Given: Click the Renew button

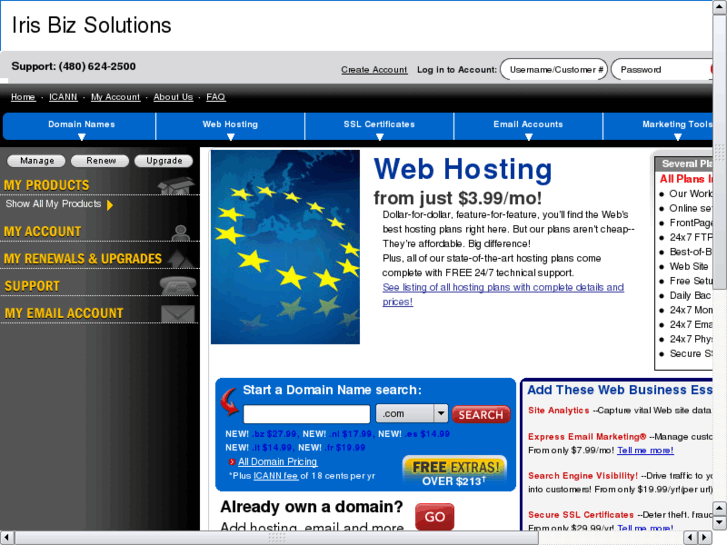Looking at the screenshot, I should (x=100, y=160).
